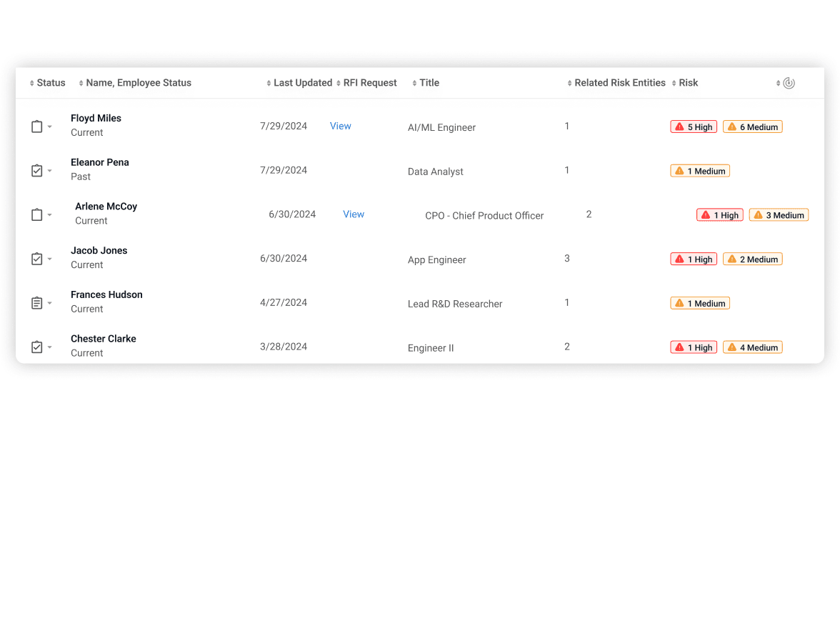The height and width of the screenshot is (644, 840).
Task: Click Floyd Miles' empty clipboard status icon
Action: [37, 127]
